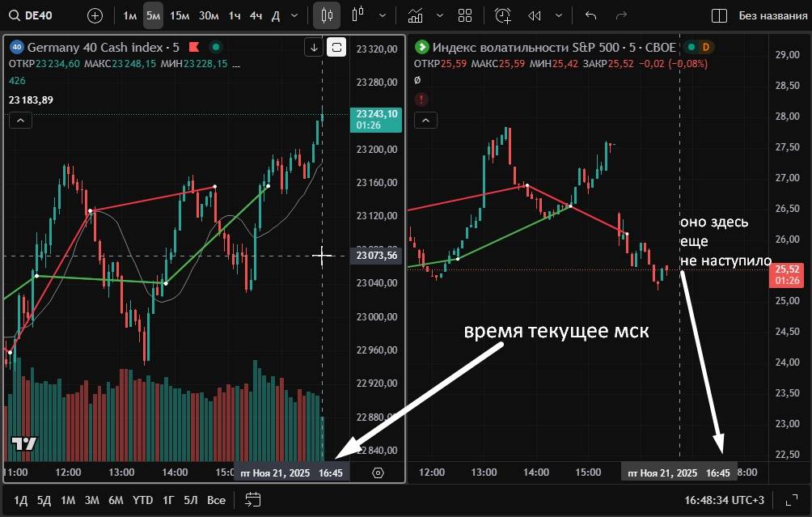
Task: Switch to the 1ч timeframe
Action: [234, 15]
